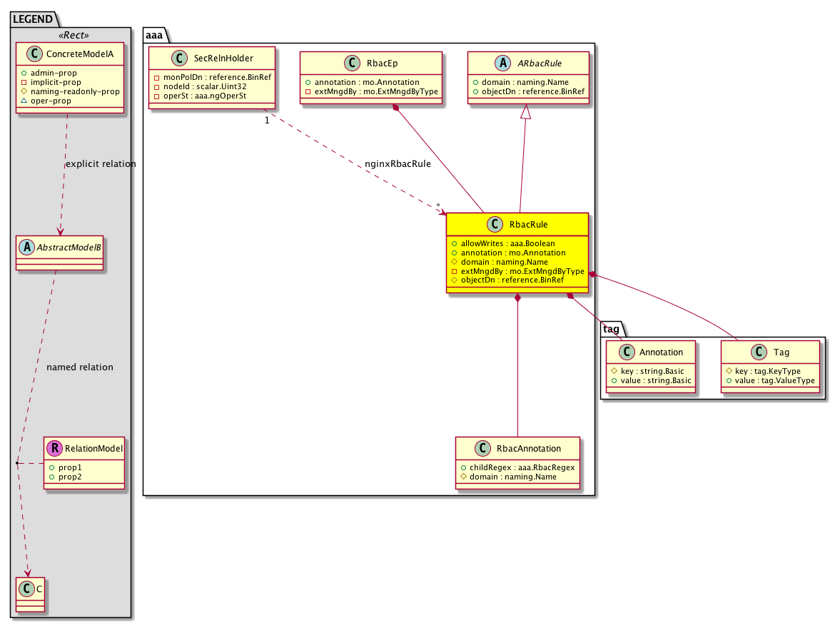Click the named relation label
The height and width of the screenshot is (625, 840).
[x=79, y=367]
